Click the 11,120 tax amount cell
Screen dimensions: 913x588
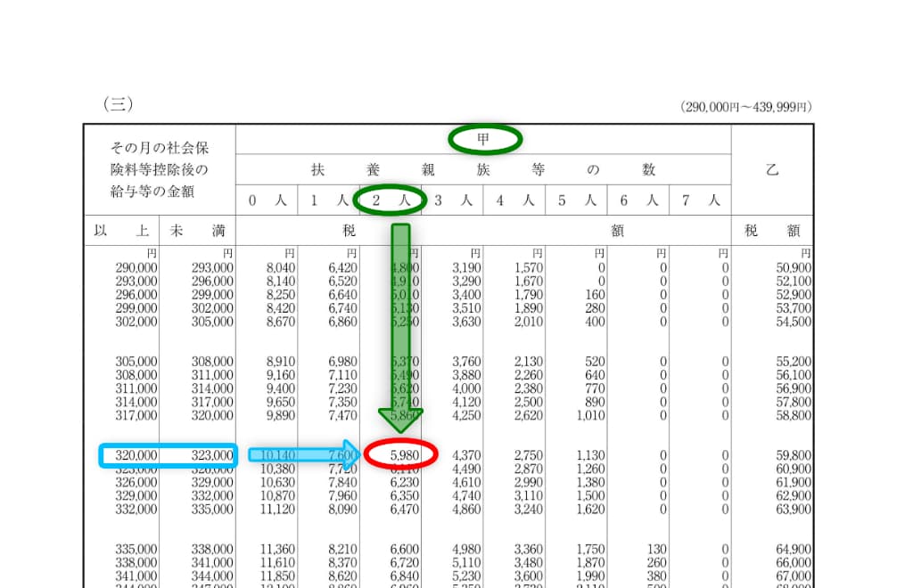tap(278, 509)
